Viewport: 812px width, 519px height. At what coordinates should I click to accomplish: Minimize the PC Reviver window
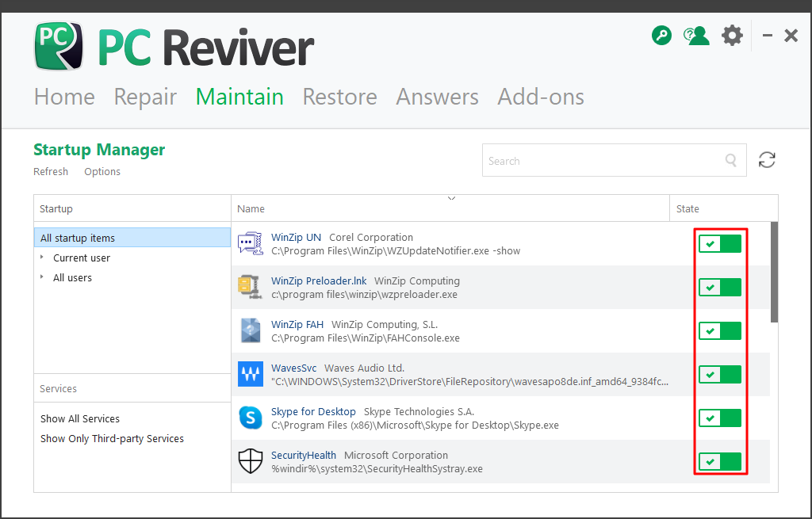[768, 36]
